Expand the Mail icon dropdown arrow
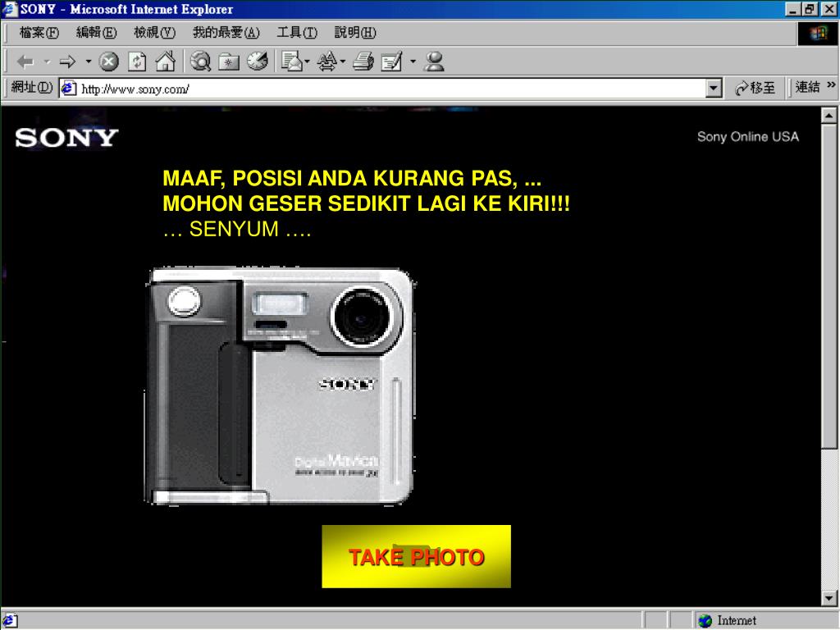The height and width of the screenshot is (630, 840). [307, 62]
